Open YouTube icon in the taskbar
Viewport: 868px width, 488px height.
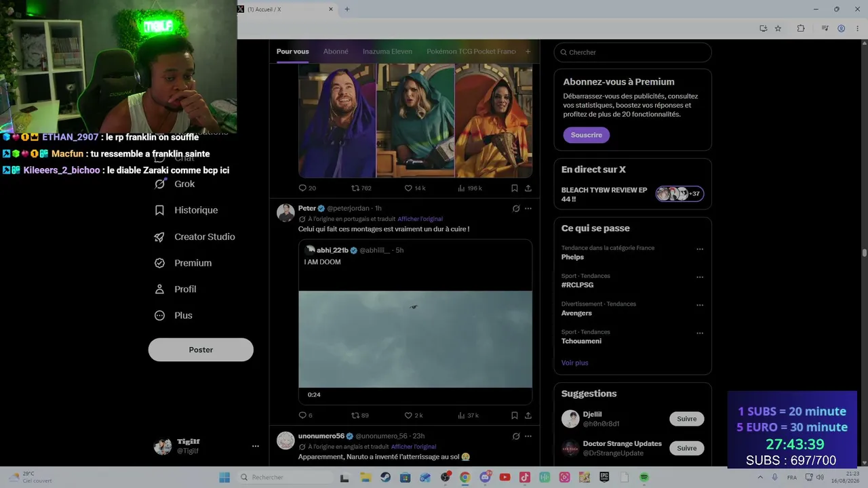(x=505, y=477)
